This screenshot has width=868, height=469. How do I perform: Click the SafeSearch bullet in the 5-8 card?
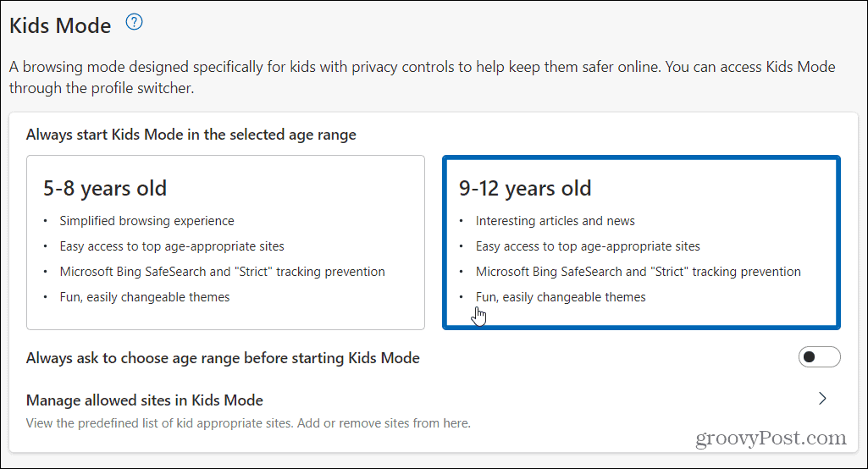click(222, 272)
